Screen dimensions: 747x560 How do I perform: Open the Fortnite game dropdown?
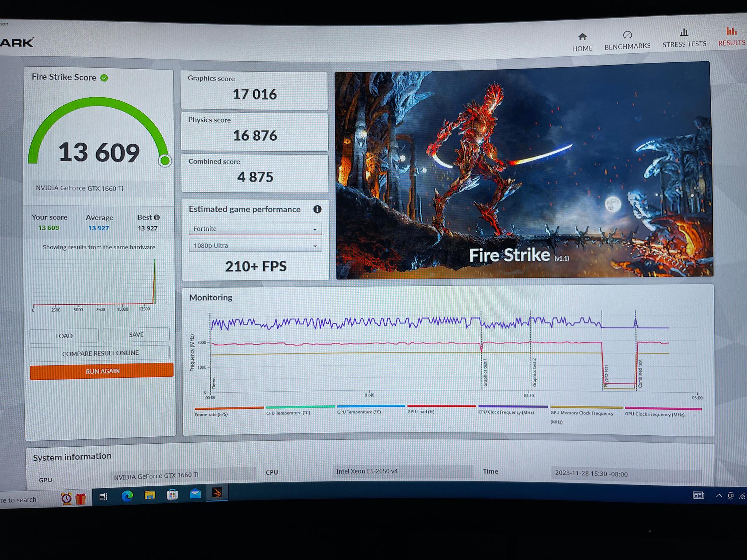(255, 229)
